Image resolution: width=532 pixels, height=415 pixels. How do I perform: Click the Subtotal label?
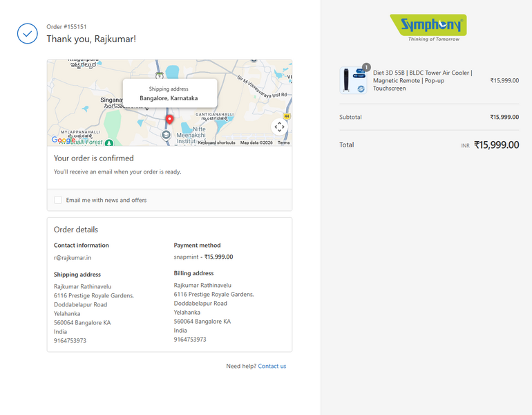click(x=350, y=117)
